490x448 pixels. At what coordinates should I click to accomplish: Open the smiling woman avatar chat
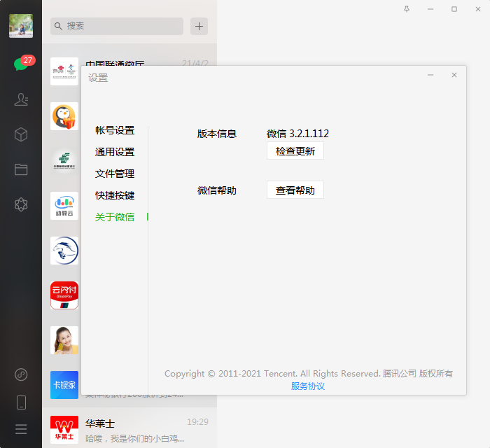[x=64, y=340]
